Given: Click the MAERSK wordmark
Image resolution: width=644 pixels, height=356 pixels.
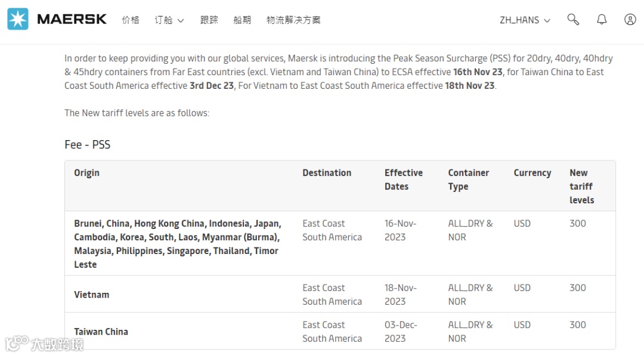Looking at the screenshot, I should pyautogui.click(x=72, y=19).
